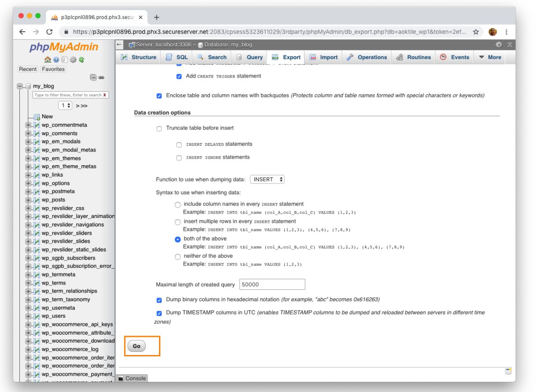
Task: Click the phpMyAdmin documentation help icon
Action: [x=56, y=60]
